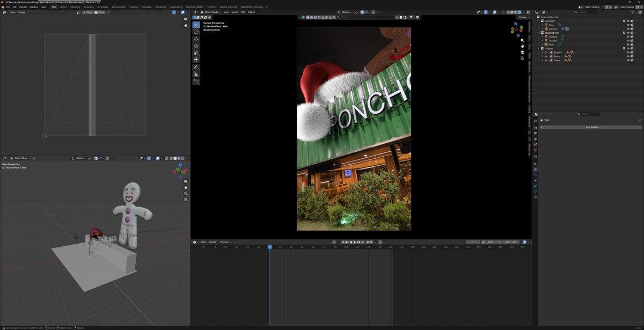Switch to the Compositing workspace tab
The width and height of the screenshot is (644, 330).
tap(176, 7)
